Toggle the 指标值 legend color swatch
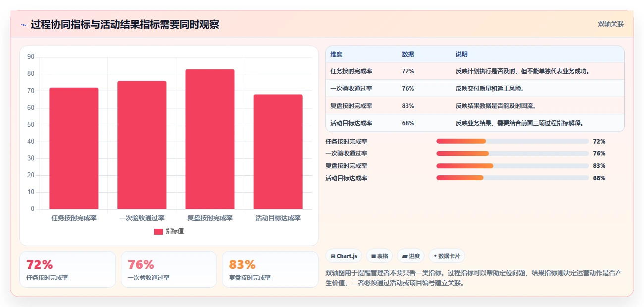Screen dimensions: 644x307 click(x=159, y=231)
